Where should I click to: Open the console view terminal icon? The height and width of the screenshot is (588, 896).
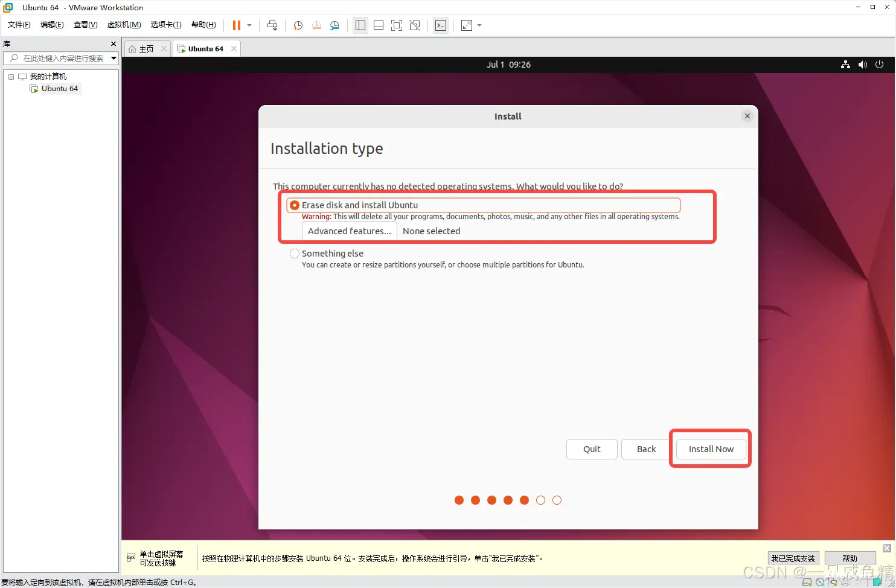[441, 25]
